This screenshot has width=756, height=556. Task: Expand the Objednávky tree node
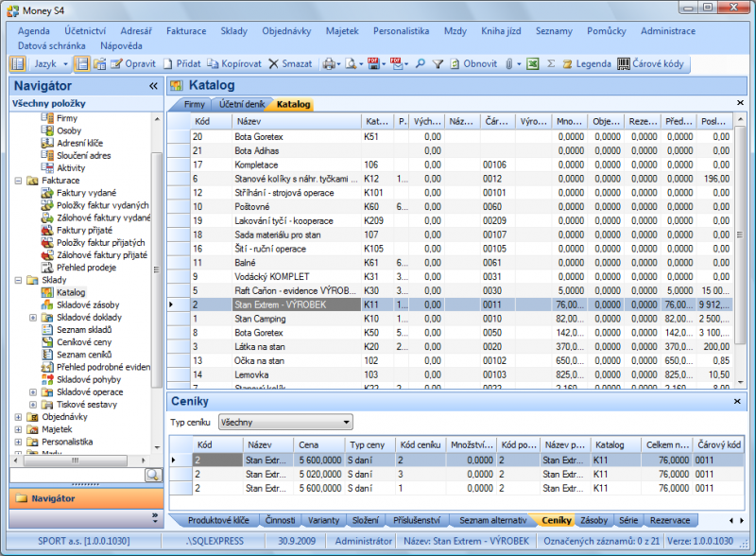pos(18,417)
